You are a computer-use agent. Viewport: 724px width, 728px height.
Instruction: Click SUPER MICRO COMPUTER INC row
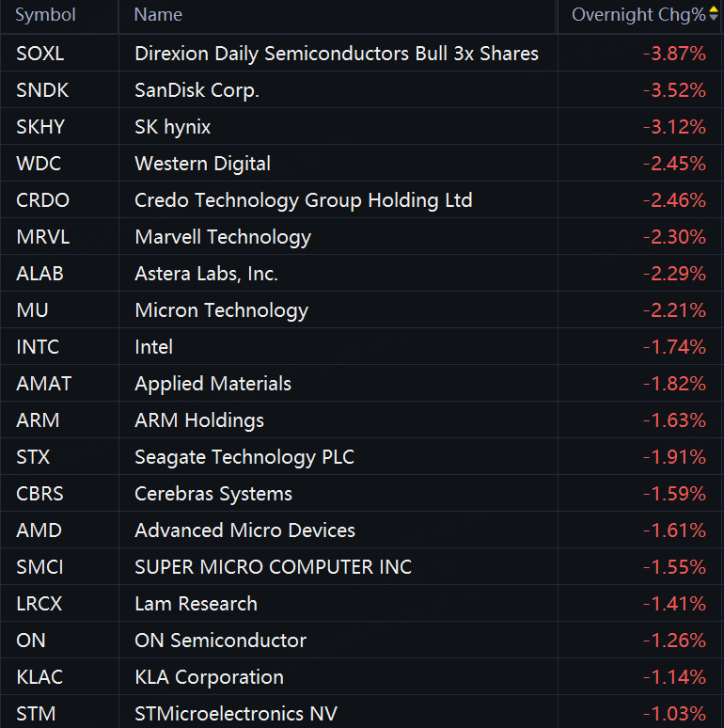tap(362, 567)
